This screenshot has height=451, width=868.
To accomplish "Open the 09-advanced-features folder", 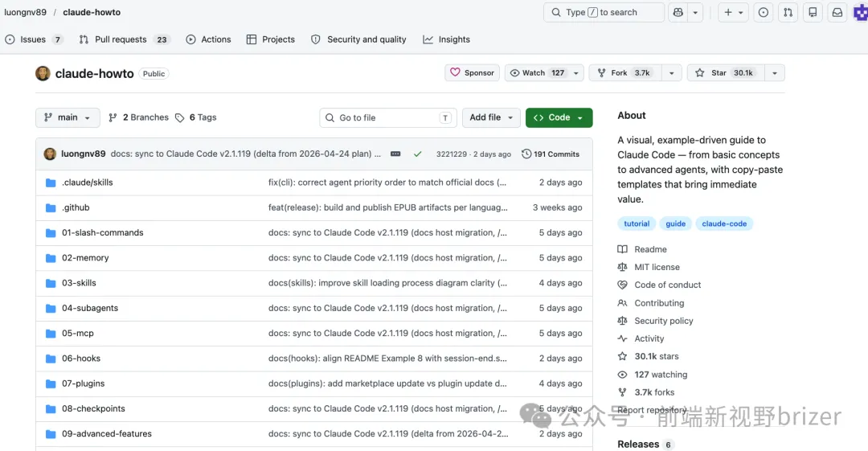I will [x=106, y=434].
